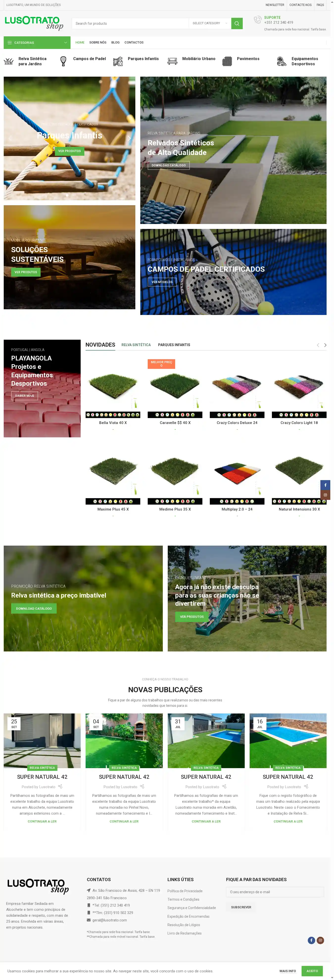This screenshot has height=980, width=334.
Task: Select the Parques Infantis playground icon
Action: point(118,61)
